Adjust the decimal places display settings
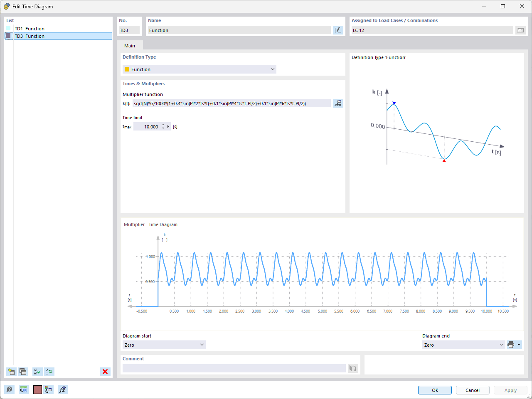The width and height of the screenshot is (532, 399). click(24, 389)
